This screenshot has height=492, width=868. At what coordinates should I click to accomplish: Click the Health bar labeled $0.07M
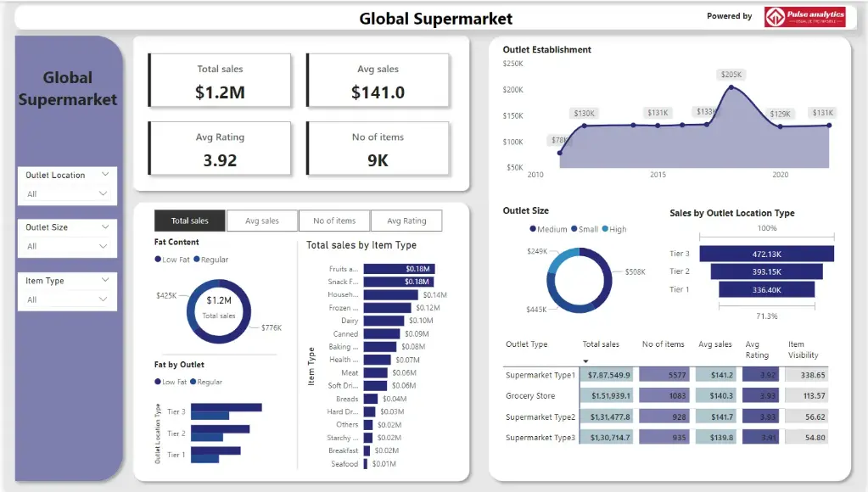(378, 360)
